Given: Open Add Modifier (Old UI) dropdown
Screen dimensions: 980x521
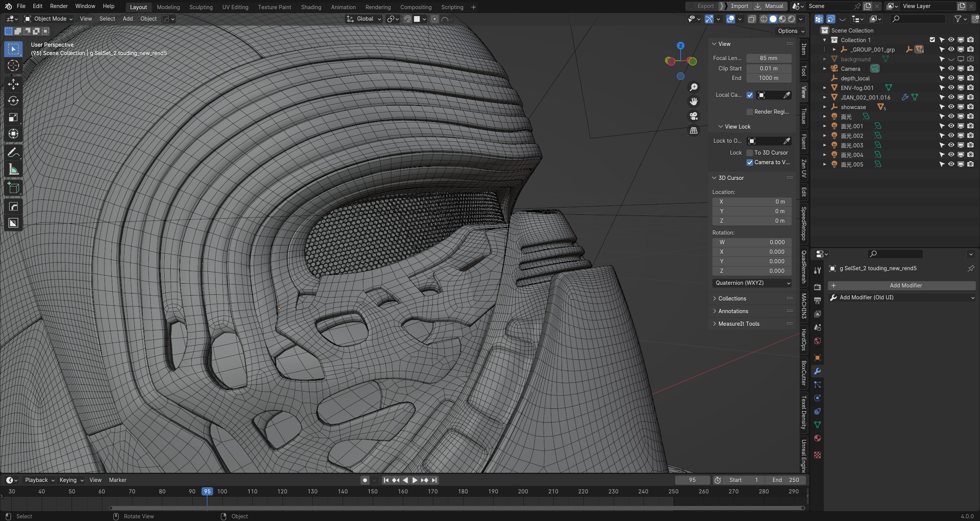Looking at the screenshot, I should click(x=902, y=297).
